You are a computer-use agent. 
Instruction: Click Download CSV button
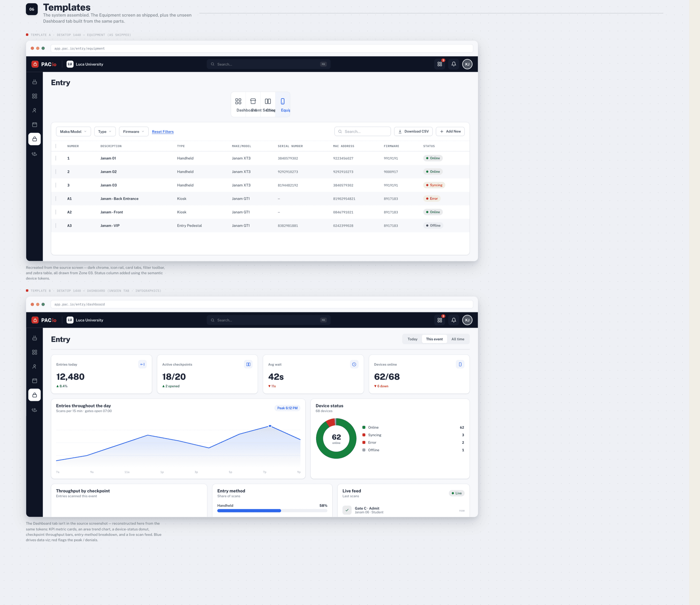(413, 131)
